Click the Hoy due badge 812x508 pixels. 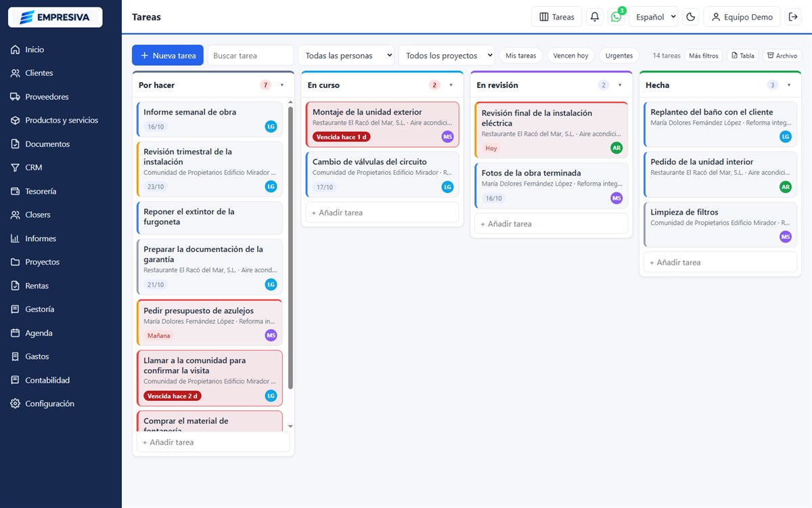click(x=491, y=148)
